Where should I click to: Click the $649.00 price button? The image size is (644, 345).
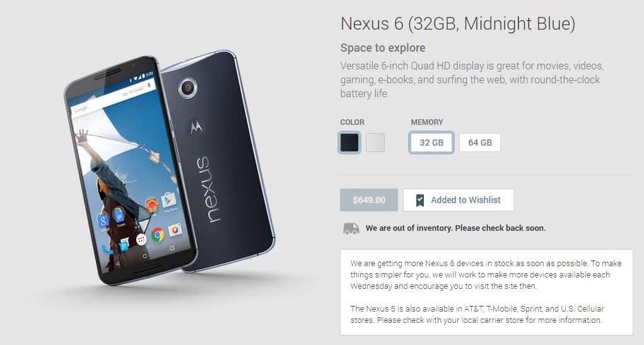pyautogui.click(x=369, y=200)
